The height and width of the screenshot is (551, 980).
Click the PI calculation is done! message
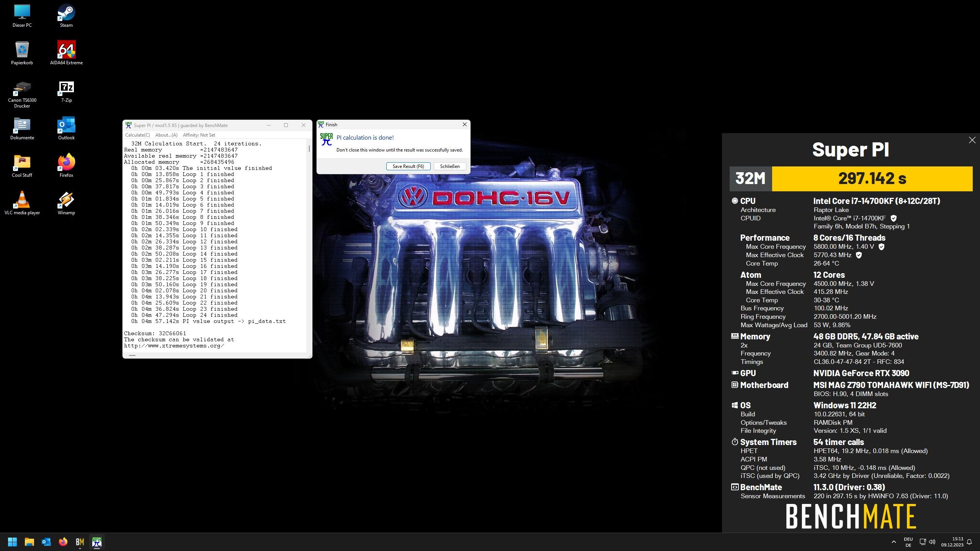coord(365,138)
